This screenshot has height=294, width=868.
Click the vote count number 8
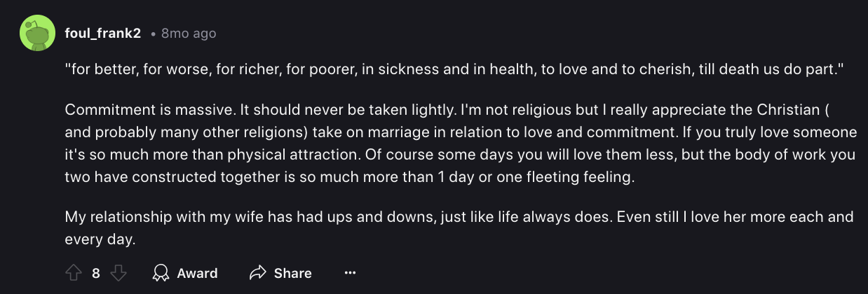(x=96, y=273)
